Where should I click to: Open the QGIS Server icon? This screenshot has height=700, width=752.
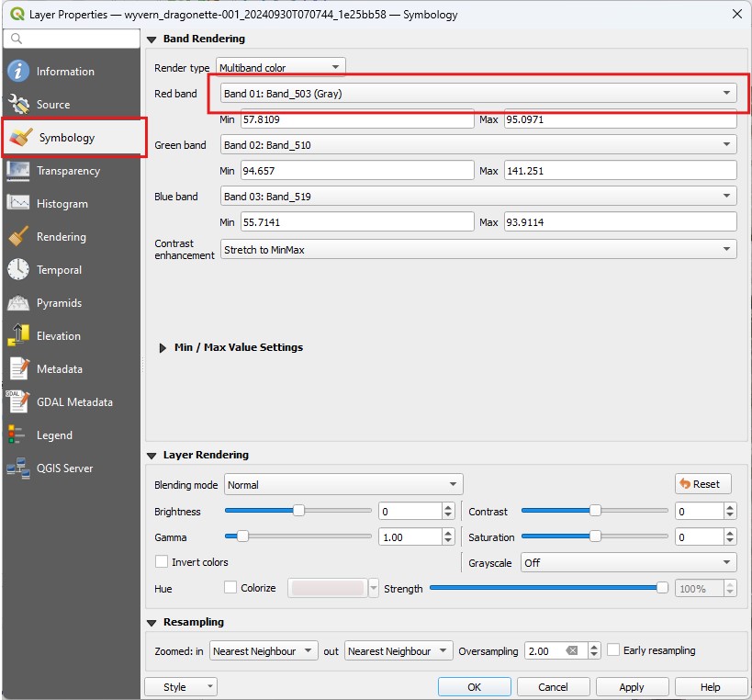coord(18,469)
